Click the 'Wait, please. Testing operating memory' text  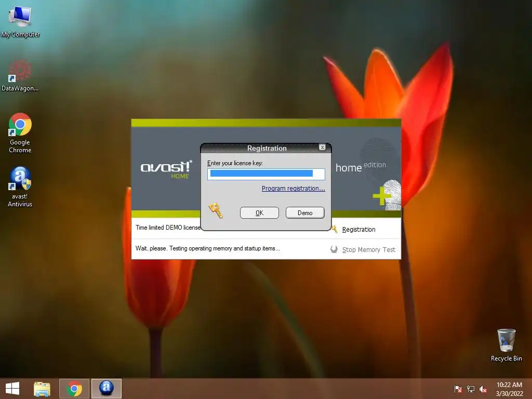(x=207, y=248)
